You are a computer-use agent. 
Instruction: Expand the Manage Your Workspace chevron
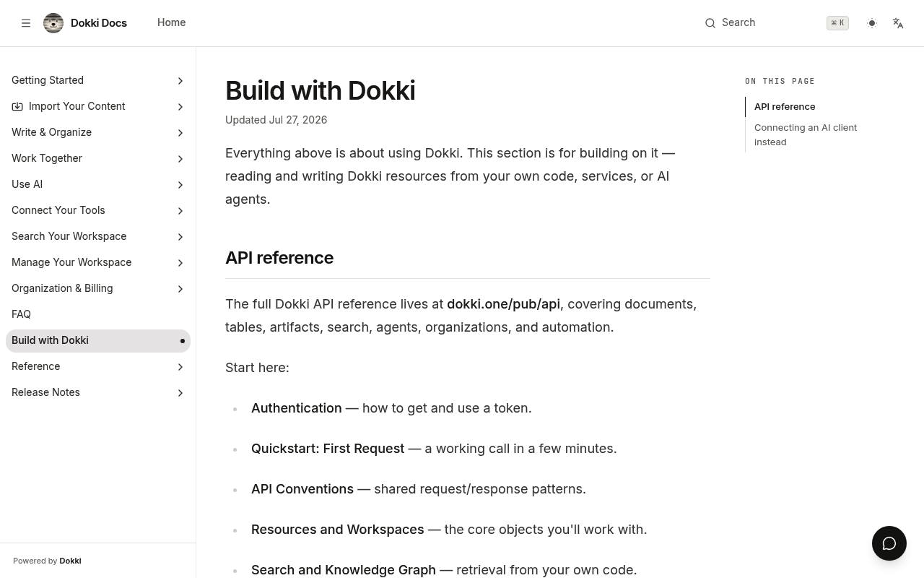(x=180, y=263)
